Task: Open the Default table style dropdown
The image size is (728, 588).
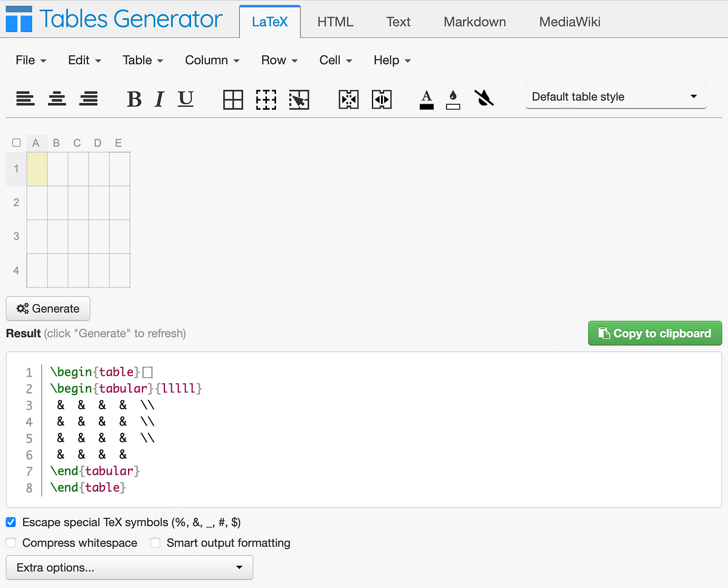Action: click(615, 96)
